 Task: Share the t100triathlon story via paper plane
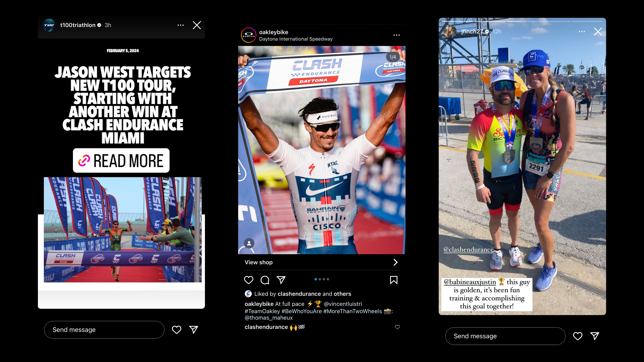[194, 329]
